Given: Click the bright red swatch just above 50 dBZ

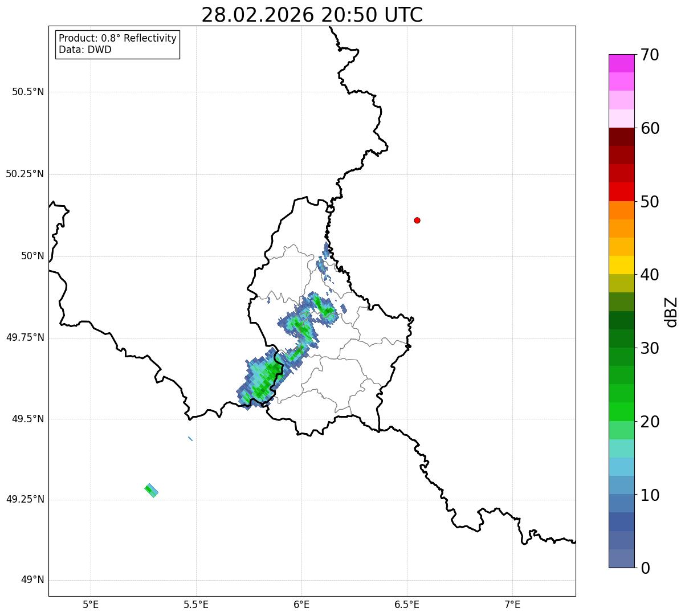Looking at the screenshot, I should tap(621, 192).
